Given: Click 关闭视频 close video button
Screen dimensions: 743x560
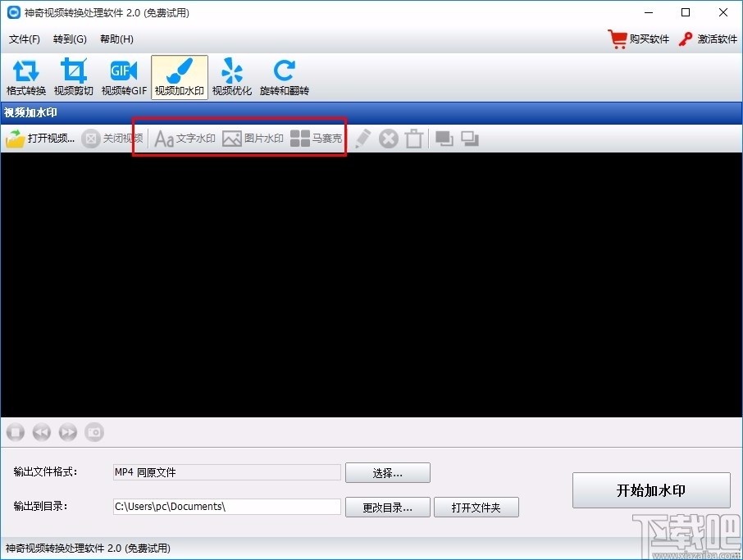Looking at the screenshot, I should pos(112,139).
